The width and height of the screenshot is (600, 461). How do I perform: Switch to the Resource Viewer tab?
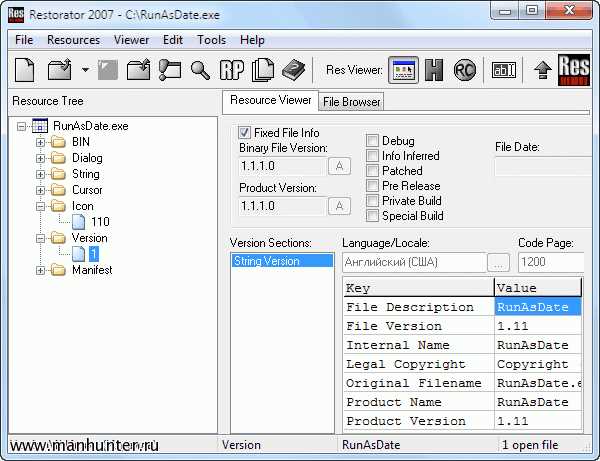click(x=271, y=100)
